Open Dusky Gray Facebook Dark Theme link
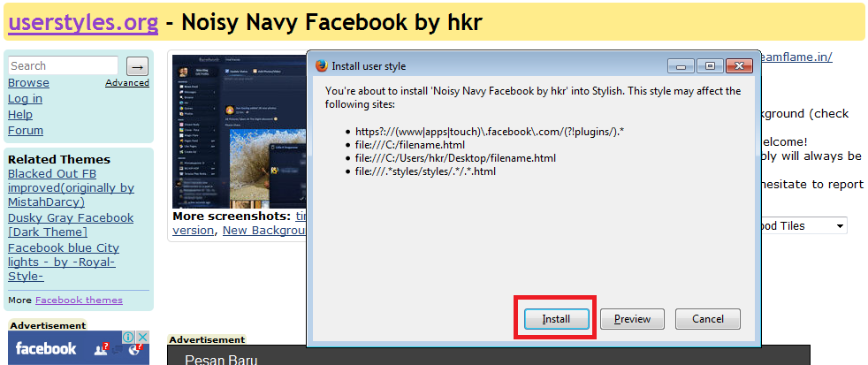 click(71, 224)
